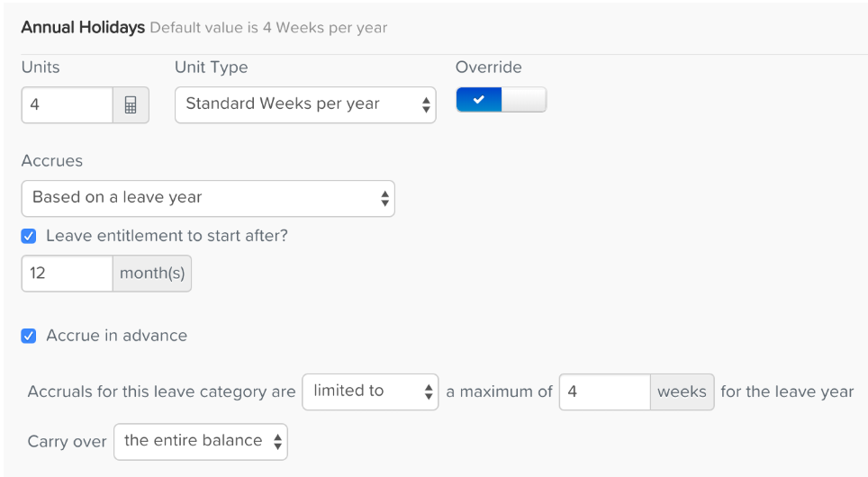Image resolution: width=868 pixels, height=477 pixels.
Task: Expand the Based on a leave year dropdown
Action: 208,198
